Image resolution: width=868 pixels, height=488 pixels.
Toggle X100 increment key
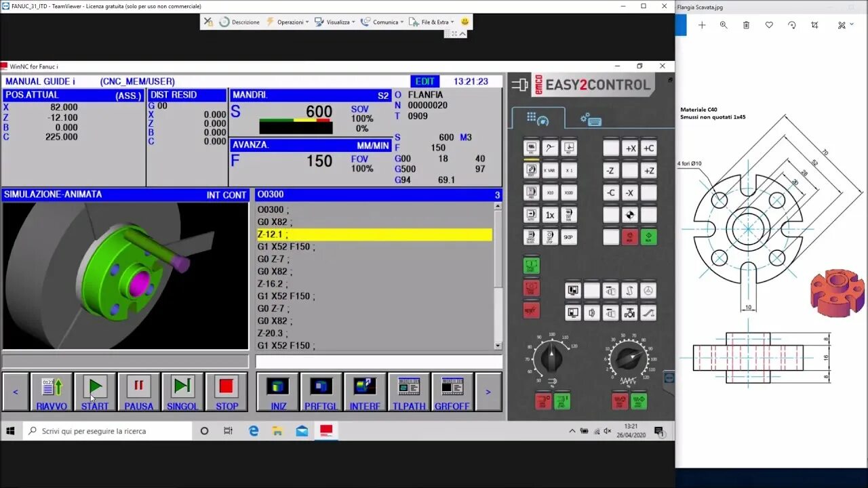click(x=569, y=192)
